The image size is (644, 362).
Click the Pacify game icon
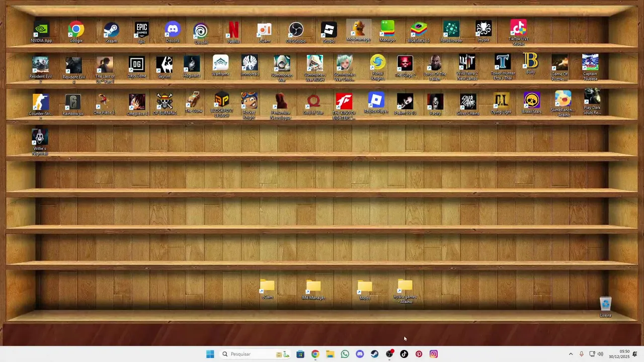tap(435, 105)
